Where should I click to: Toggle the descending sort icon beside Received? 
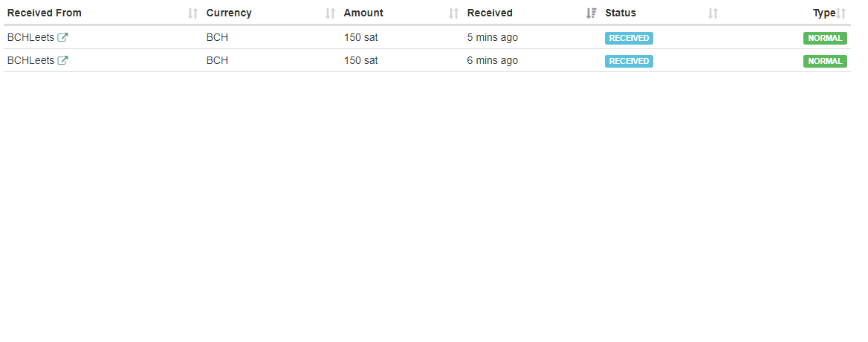coord(592,13)
